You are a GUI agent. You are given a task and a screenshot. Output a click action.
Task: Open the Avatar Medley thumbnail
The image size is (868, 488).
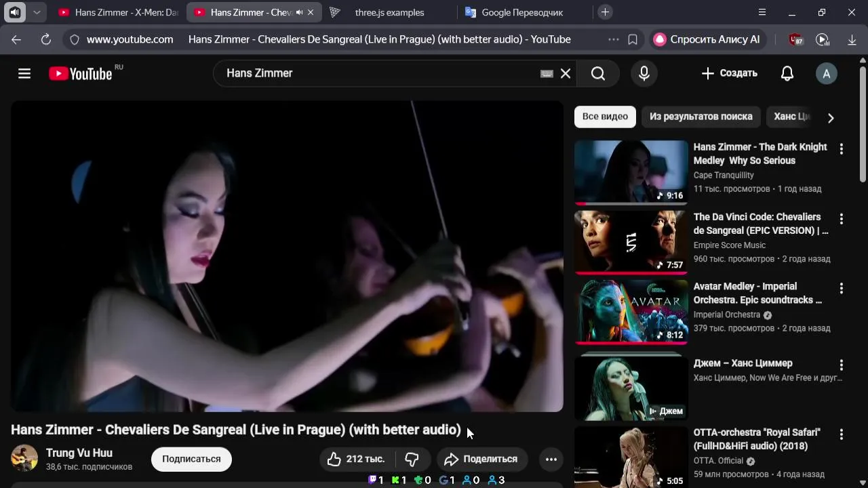(631, 312)
